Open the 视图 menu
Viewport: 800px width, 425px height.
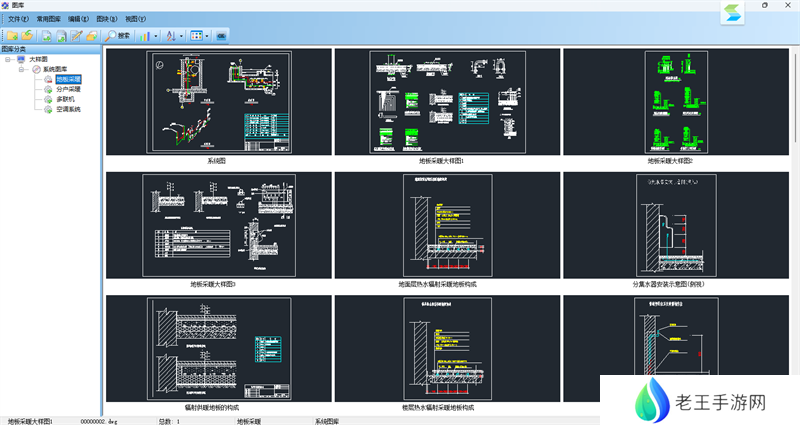(x=135, y=19)
